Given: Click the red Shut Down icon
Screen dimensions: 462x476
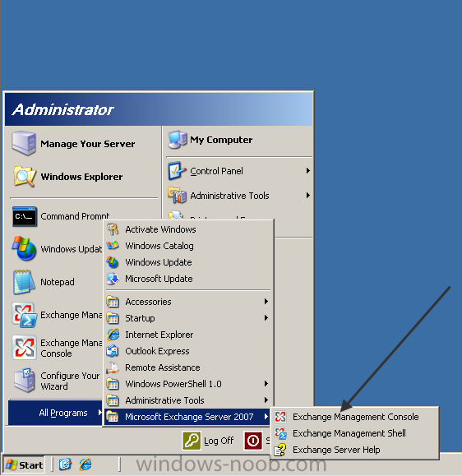Looking at the screenshot, I should point(253,441).
